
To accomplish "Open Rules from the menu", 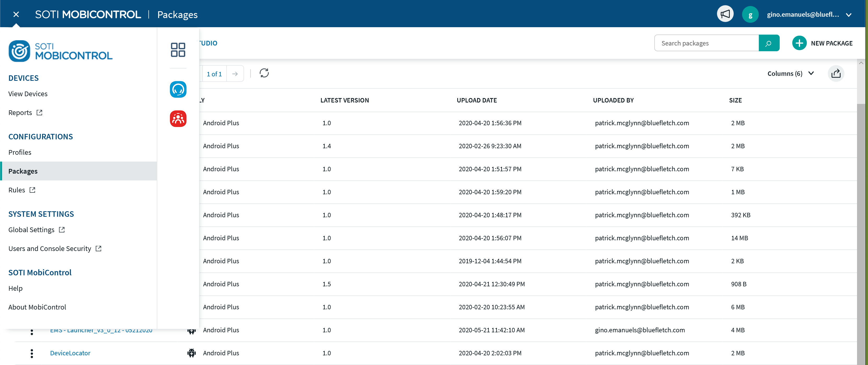I will tap(17, 190).
